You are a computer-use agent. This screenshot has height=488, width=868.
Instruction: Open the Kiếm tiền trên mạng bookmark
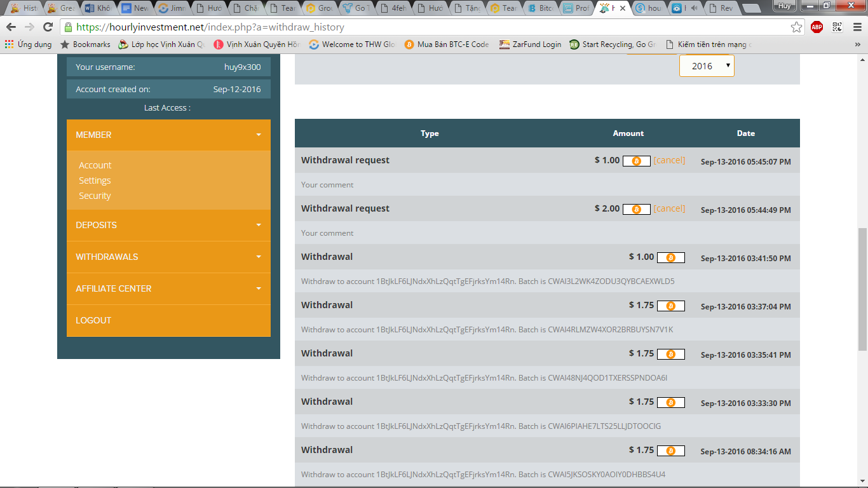[708, 44]
